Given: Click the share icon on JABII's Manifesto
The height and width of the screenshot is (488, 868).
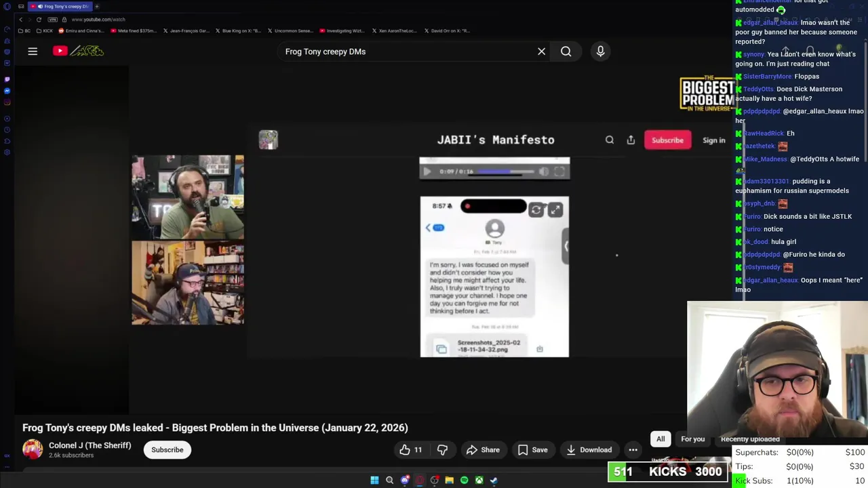Looking at the screenshot, I should 631,140.
